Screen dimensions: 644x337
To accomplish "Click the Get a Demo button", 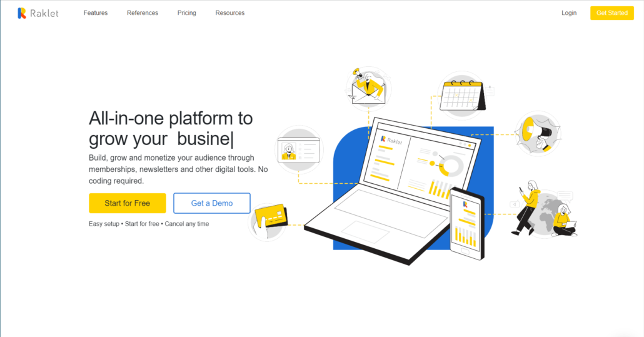I will [212, 203].
